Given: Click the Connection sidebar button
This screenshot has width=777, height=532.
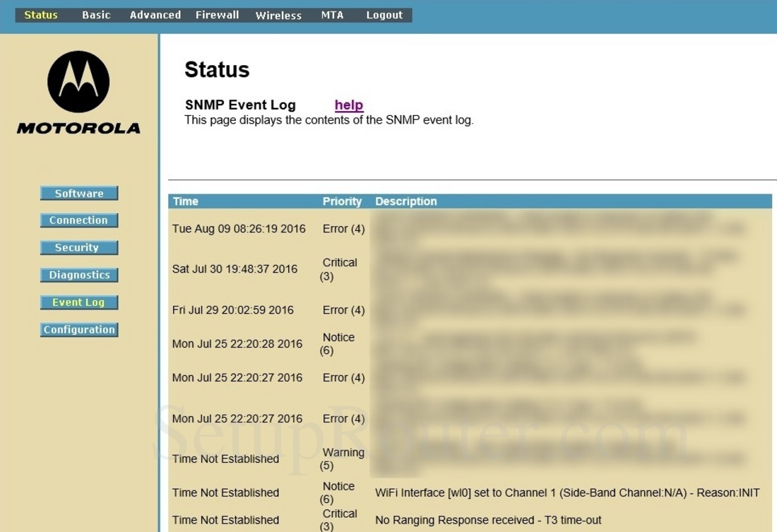Looking at the screenshot, I should coord(79,220).
